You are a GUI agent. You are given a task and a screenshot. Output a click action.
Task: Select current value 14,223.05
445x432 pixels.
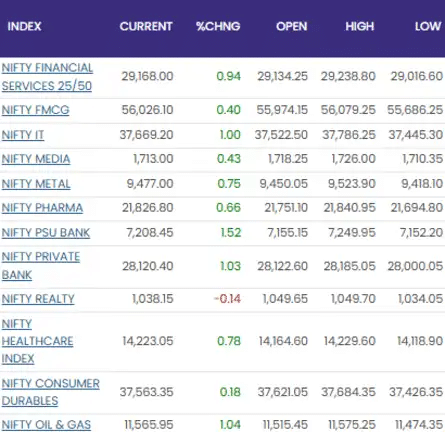click(148, 341)
